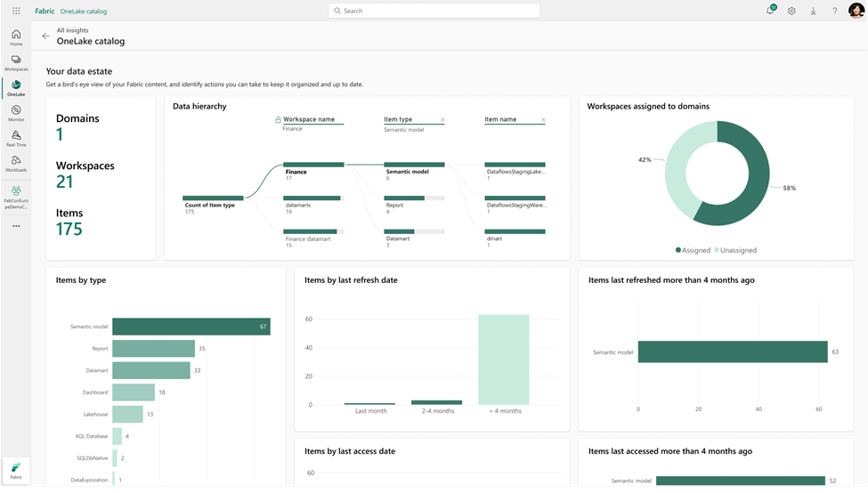Viewport: 868px width, 493px height.
Task: Click the KQL Database bar
Action: 117,436
